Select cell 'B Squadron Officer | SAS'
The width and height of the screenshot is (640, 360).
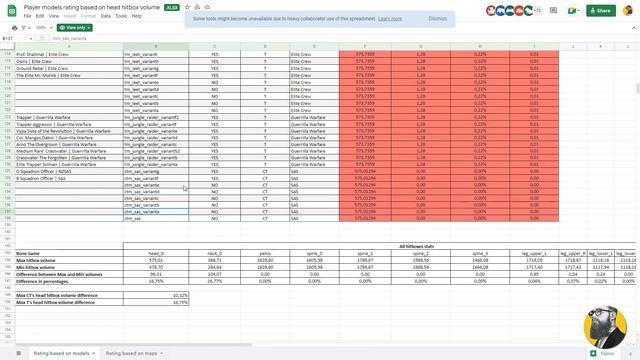click(x=69, y=178)
